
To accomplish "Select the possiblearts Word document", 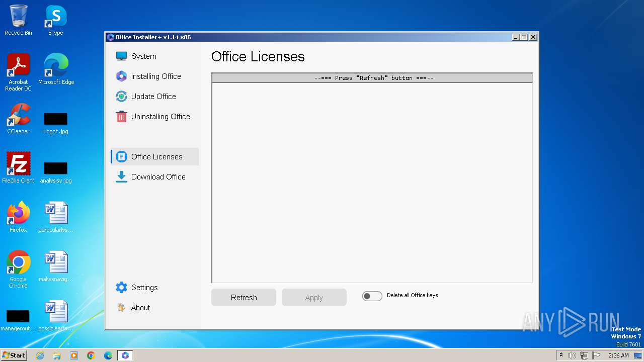I will click(56, 316).
